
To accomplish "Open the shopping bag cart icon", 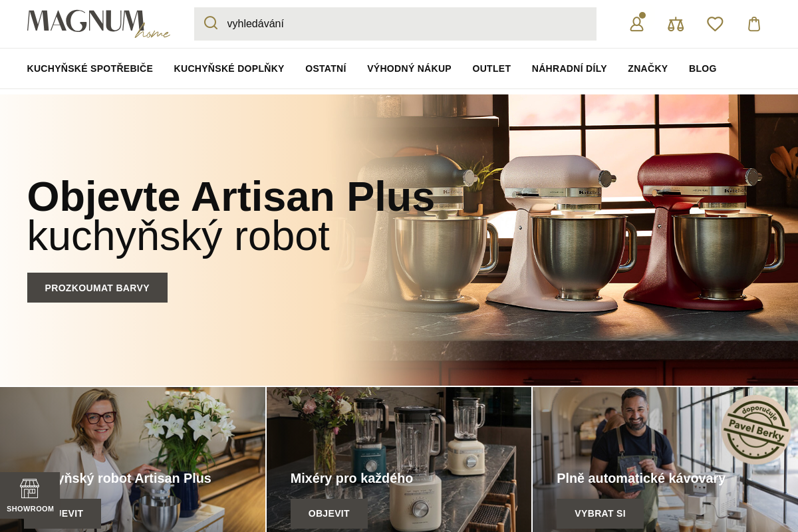I will (x=754, y=24).
